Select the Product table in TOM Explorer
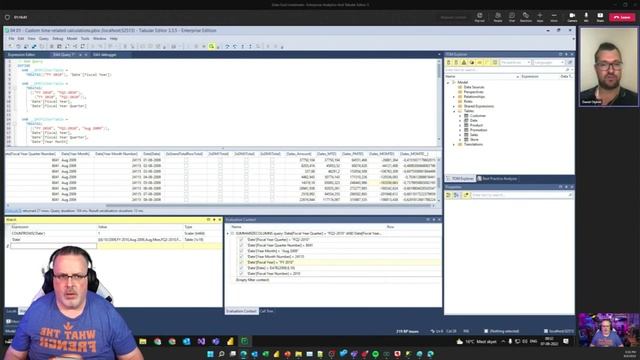This screenshot has width=640, height=360. [x=476, y=125]
